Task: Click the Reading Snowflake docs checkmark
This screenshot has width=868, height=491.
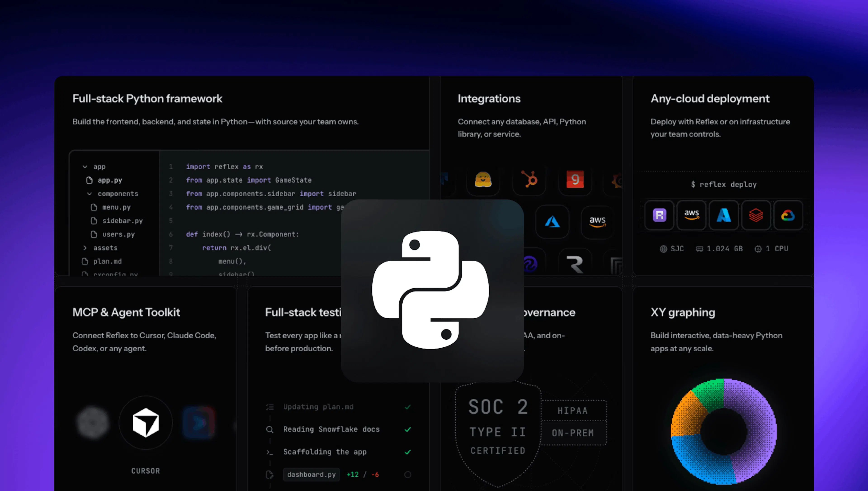Action: pyautogui.click(x=407, y=429)
